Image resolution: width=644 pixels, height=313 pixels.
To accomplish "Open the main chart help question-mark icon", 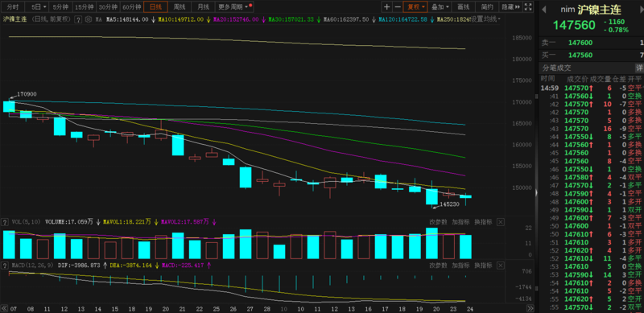I will pyautogui.click(x=77, y=19).
